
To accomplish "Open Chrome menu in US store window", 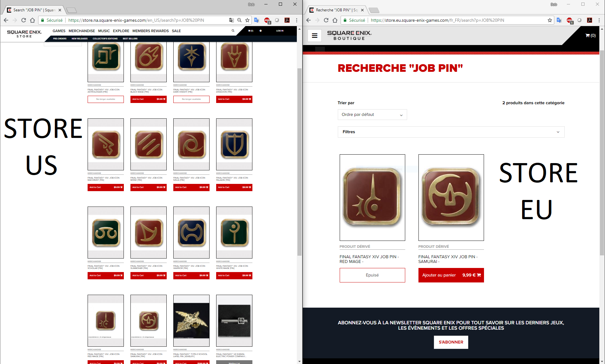I will coord(297,20).
